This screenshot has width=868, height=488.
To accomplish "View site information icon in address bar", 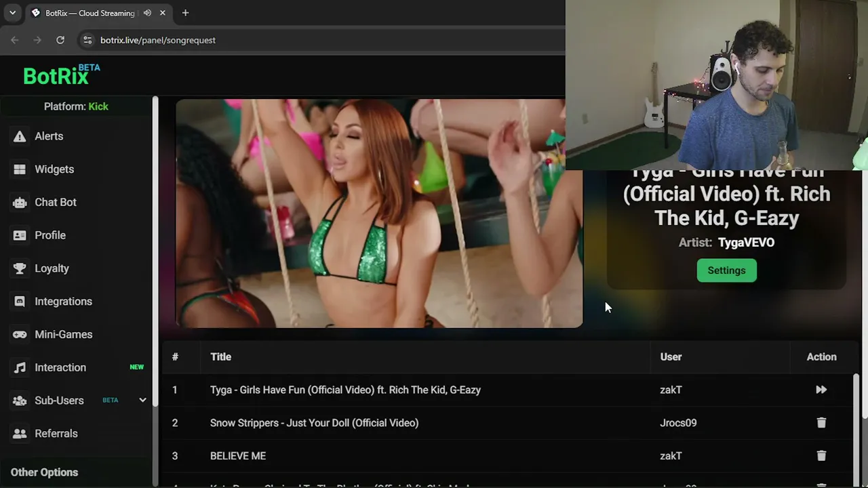I will click(87, 40).
